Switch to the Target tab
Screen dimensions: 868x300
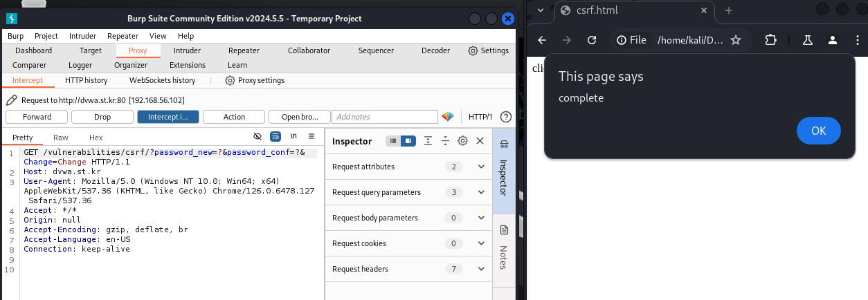pyautogui.click(x=91, y=50)
